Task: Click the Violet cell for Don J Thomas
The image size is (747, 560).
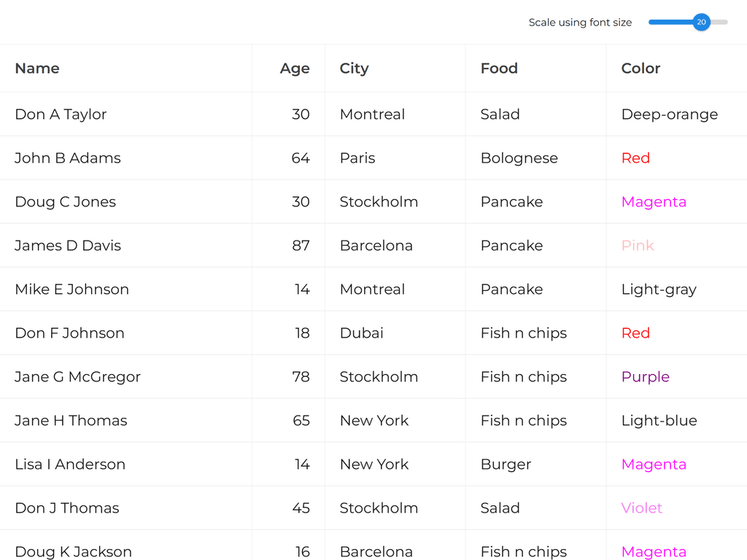Action: click(x=642, y=508)
